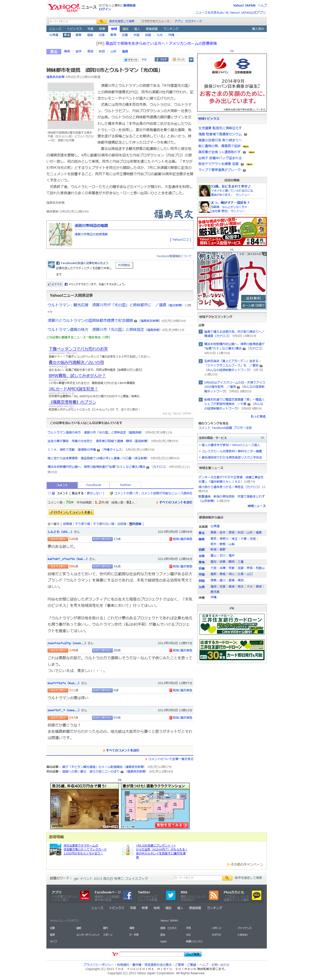This screenshot has width=313, height=980.
Task: Click the Twitter bird icon in footer
Action: pos(171,895)
